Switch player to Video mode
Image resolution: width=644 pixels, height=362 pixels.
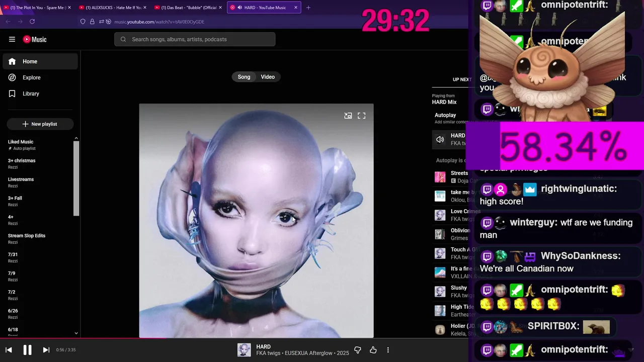(x=268, y=77)
